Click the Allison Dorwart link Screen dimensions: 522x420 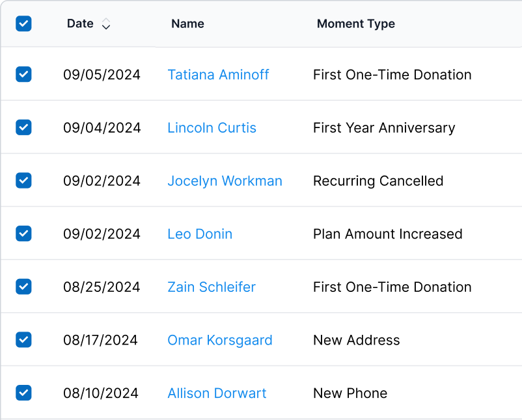tap(217, 393)
